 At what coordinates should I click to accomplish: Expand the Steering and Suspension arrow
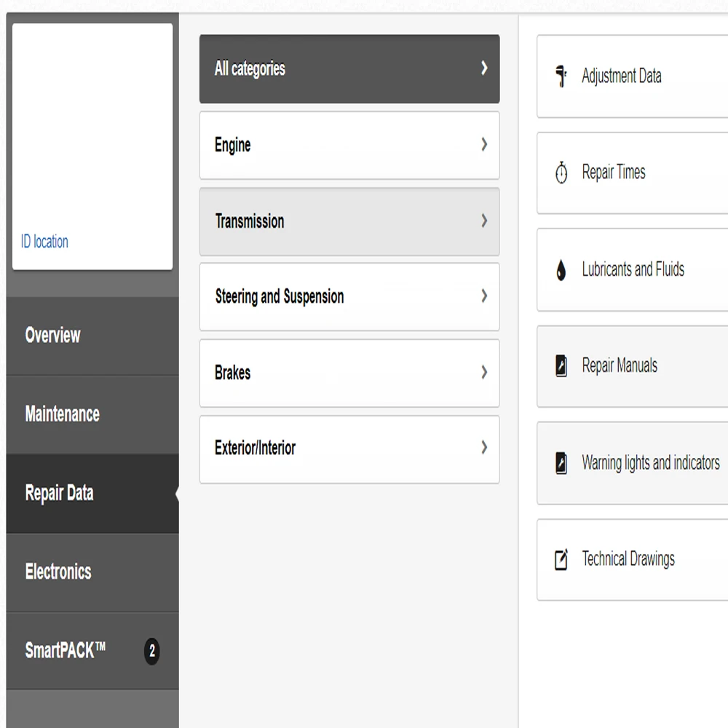pyautogui.click(x=484, y=296)
